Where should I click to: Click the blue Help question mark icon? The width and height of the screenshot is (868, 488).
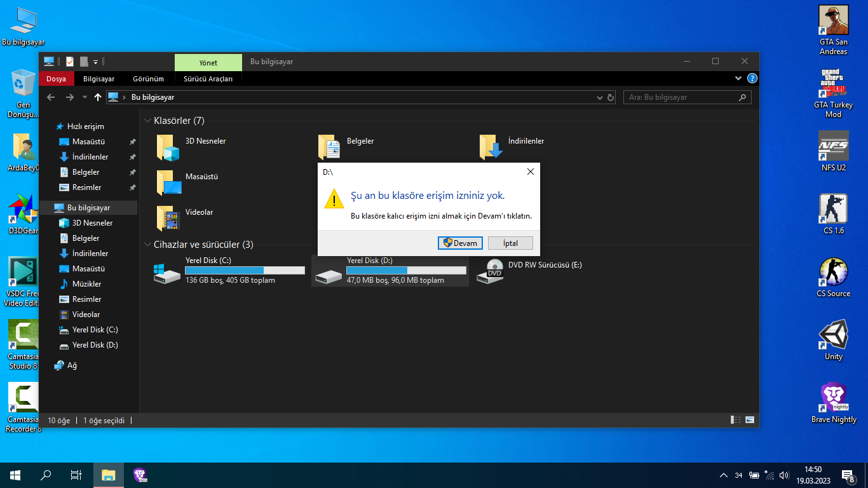[x=752, y=78]
